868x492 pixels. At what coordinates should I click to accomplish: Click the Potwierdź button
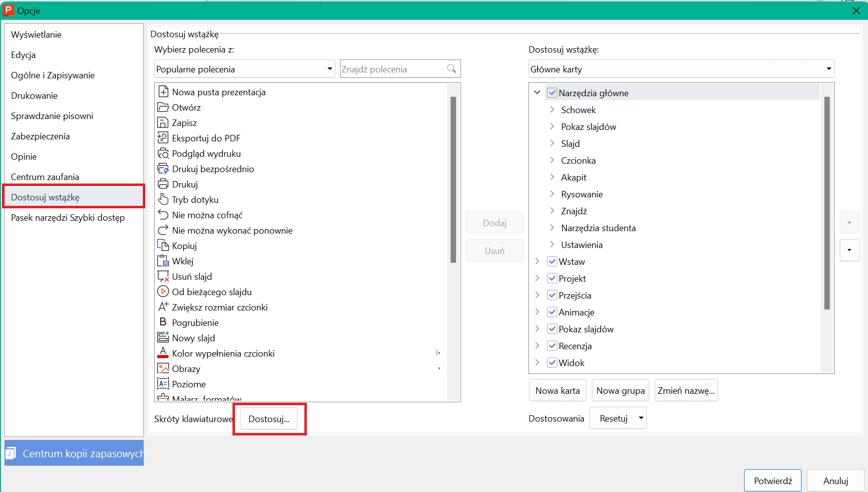[772, 481]
